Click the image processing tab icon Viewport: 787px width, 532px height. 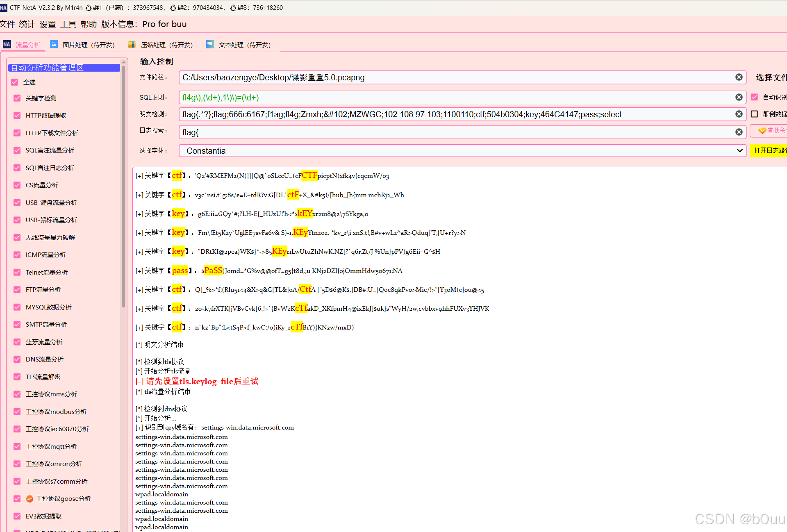(54, 44)
